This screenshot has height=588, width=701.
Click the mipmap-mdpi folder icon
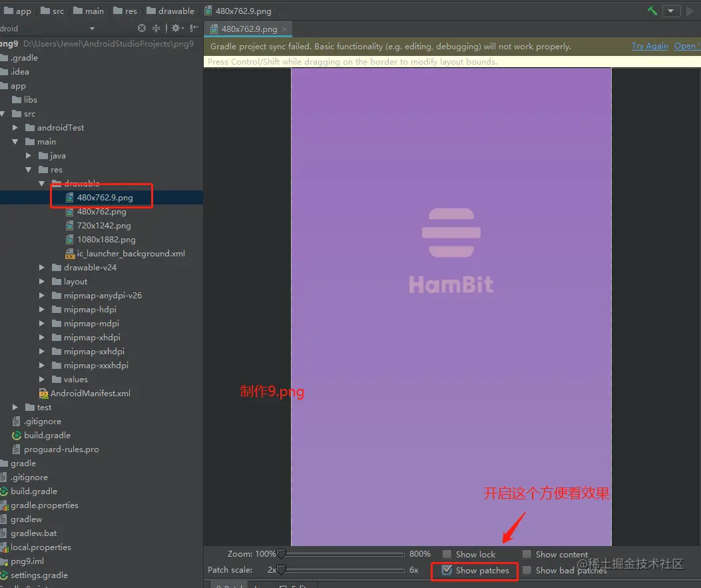57,323
